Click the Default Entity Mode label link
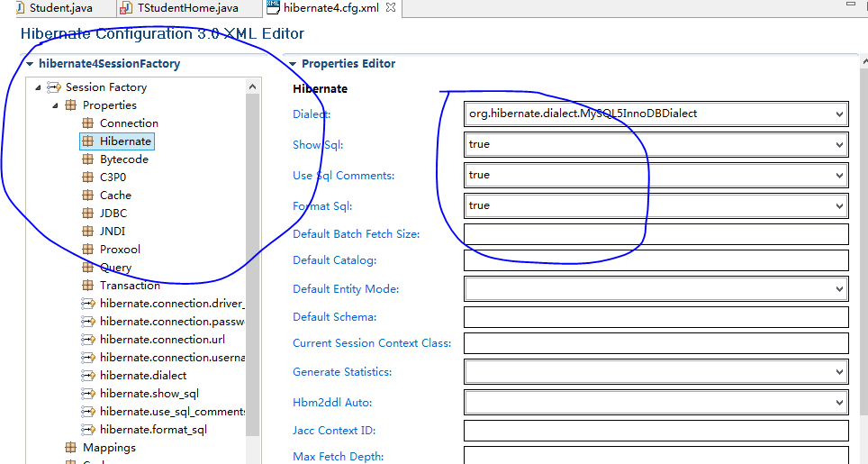Viewport: 868px width, 464px height. tap(346, 289)
